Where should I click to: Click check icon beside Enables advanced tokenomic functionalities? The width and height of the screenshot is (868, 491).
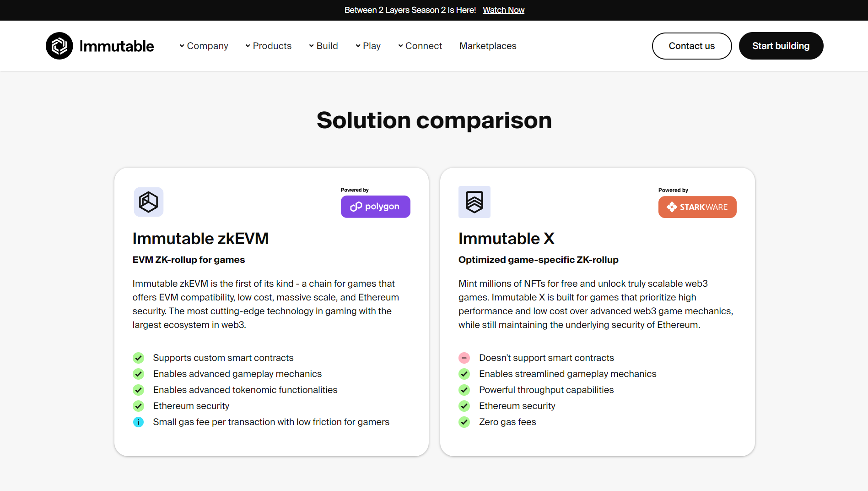138,390
